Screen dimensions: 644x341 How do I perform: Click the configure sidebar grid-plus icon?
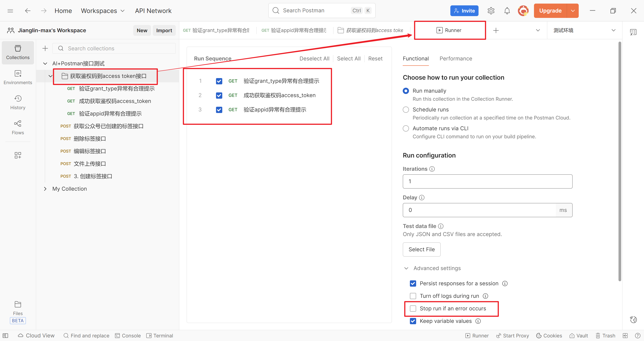coord(18,155)
